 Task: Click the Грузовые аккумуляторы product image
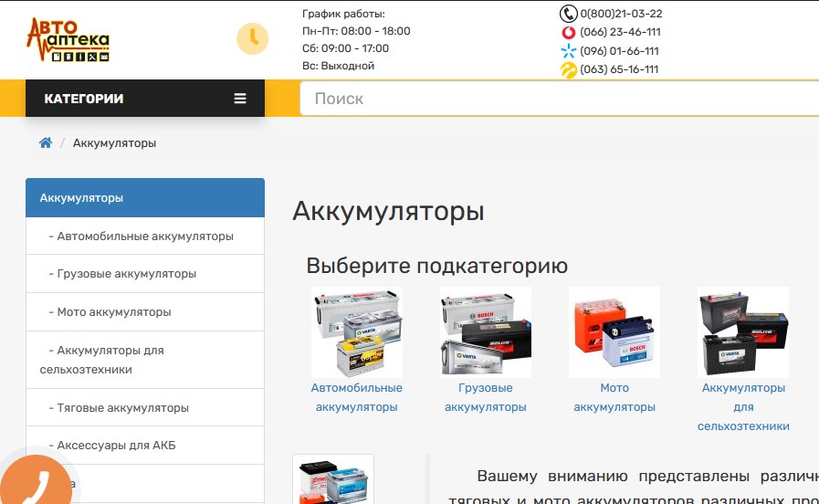[486, 332]
